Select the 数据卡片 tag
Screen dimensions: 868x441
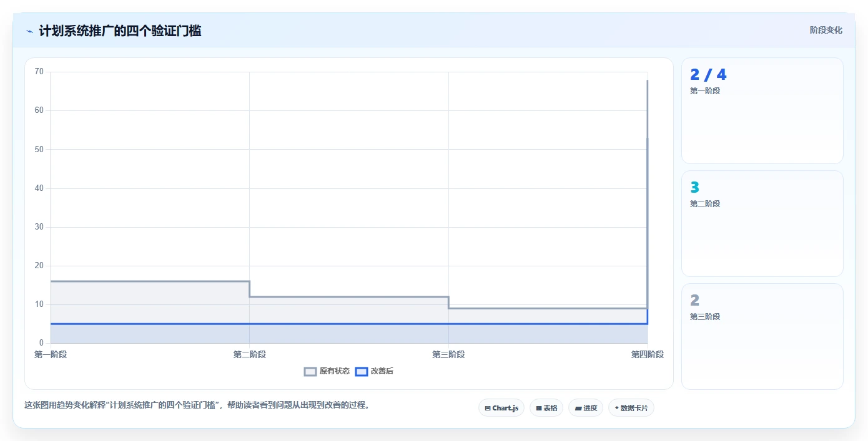click(x=631, y=408)
